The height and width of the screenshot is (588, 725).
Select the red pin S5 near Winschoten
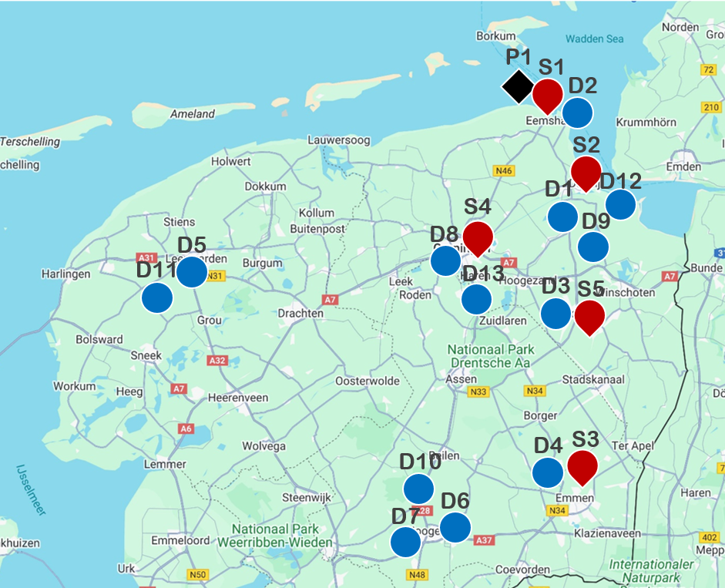590,318
